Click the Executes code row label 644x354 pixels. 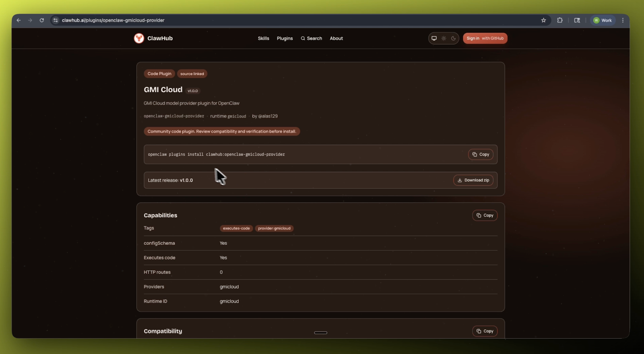coord(159,258)
